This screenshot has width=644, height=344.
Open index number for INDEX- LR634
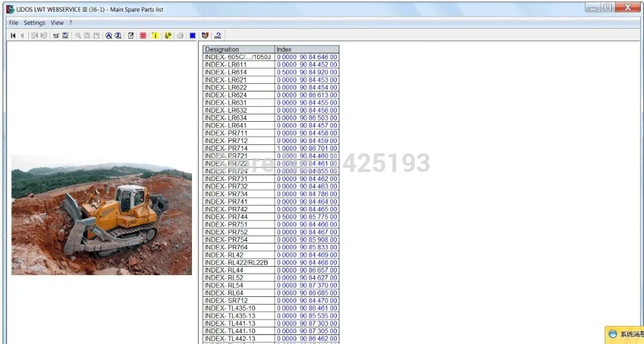307,118
